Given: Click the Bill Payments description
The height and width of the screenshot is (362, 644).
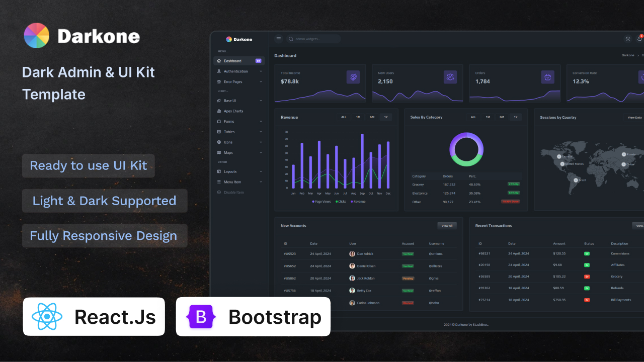Looking at the screenshot, I should (620, 300).
